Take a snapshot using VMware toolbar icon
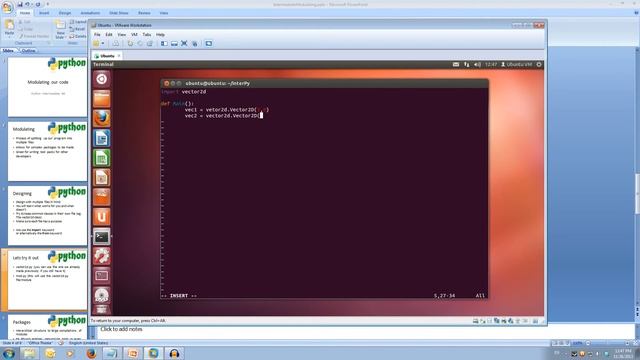 (130, 43)
